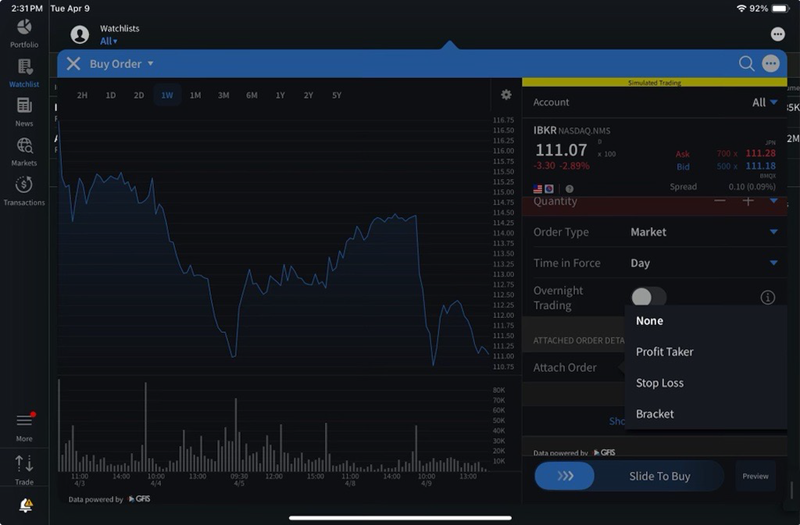Select None in attach order menu
The height and width of the screenshot is (525, 800).
[x=706, y=321]
